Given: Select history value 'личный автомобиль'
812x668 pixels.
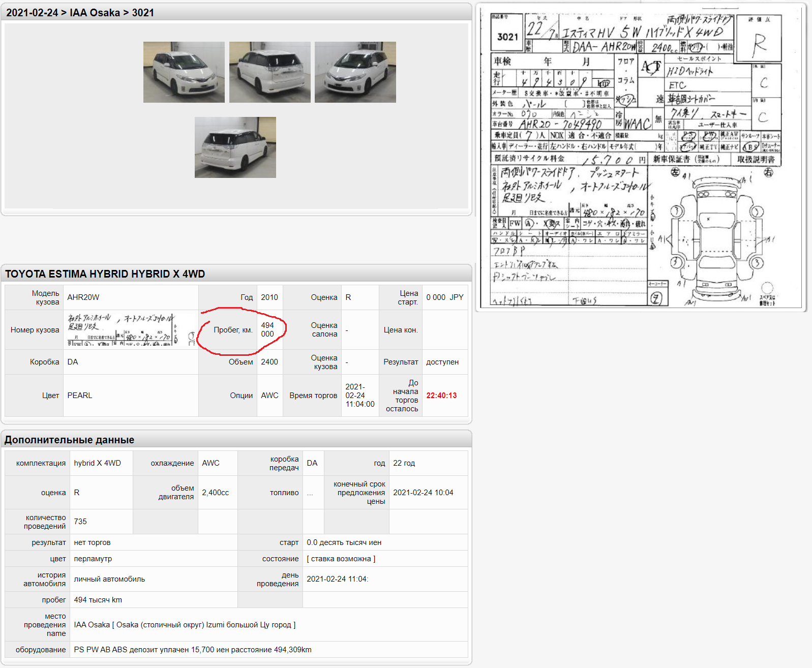Looking at the screenshot, I should tap(109, 579).
